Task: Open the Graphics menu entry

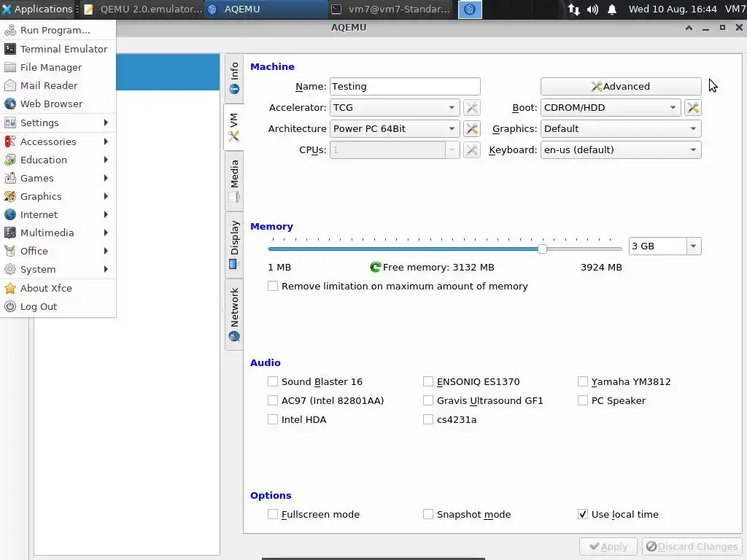Action: click(x=58, y=196)
